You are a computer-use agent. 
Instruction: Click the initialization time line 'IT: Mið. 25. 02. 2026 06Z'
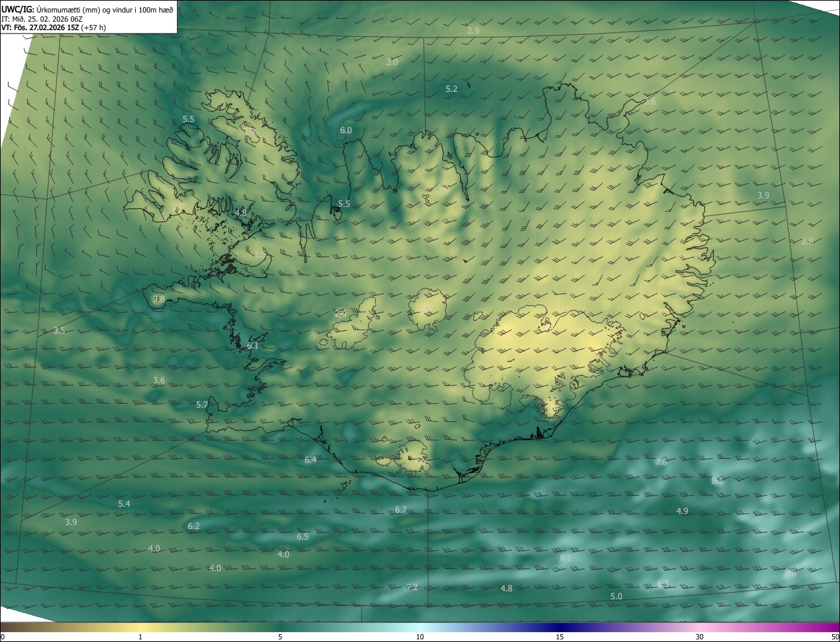[x=42, y=19]
